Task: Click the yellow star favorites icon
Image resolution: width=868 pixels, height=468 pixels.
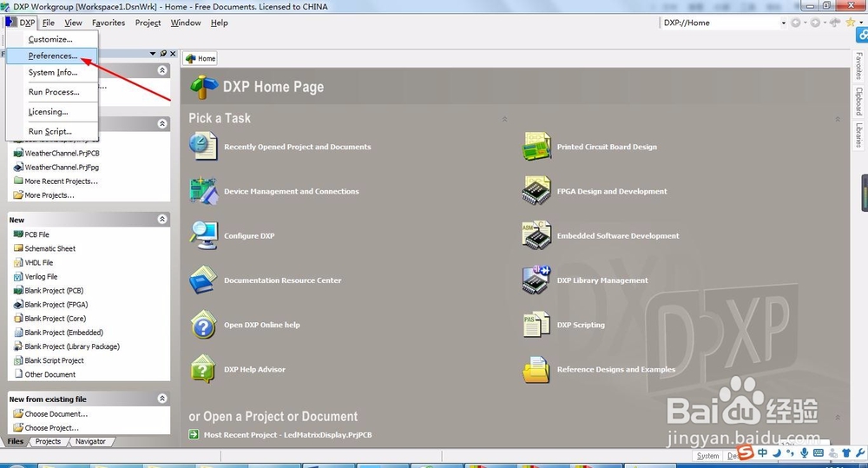Action: click(x=851, y=23)
